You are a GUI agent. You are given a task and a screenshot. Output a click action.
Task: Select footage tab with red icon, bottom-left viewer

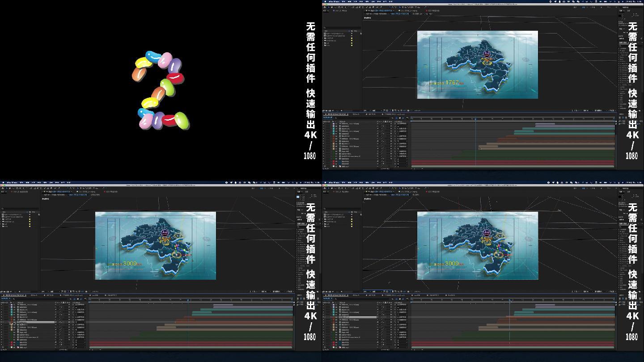tap(110, 192)
